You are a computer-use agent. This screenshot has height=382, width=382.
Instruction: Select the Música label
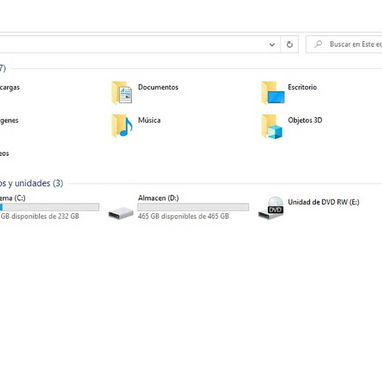pos(149,120)
